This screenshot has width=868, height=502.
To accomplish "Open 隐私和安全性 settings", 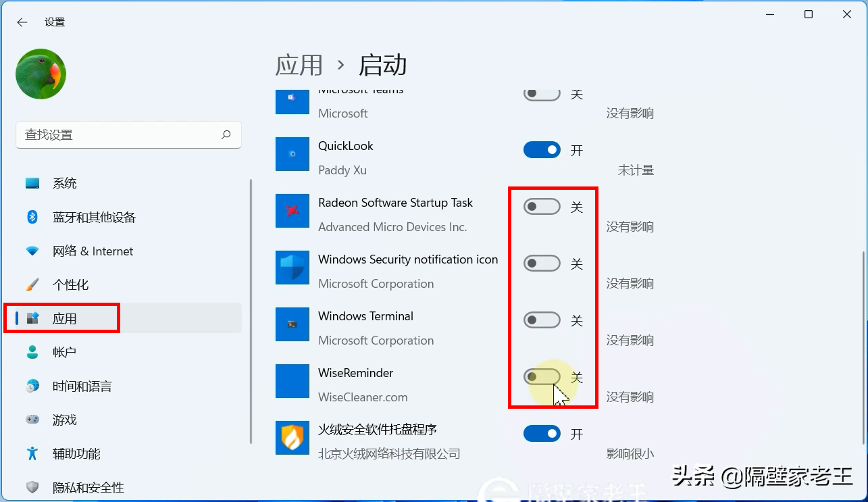I will tap(127, 487).
